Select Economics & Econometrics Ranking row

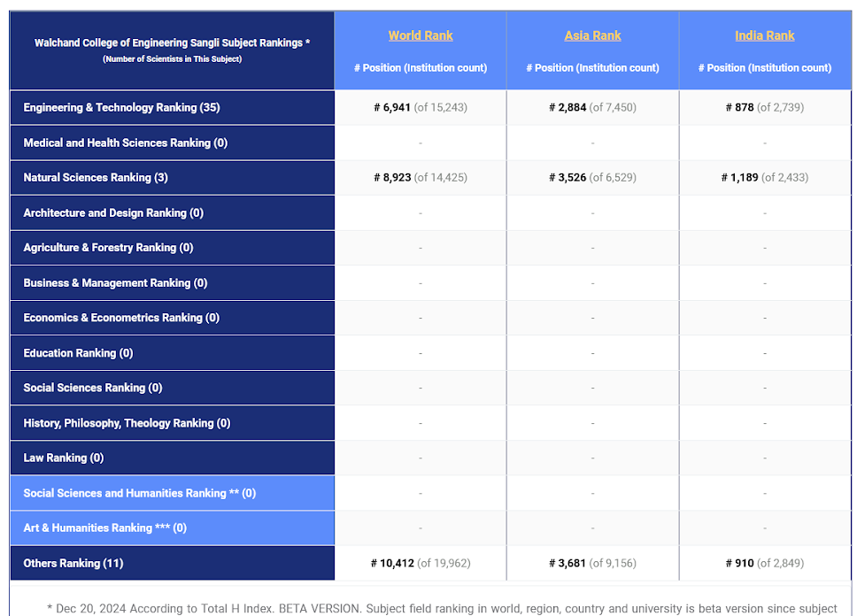pos(121,318)
